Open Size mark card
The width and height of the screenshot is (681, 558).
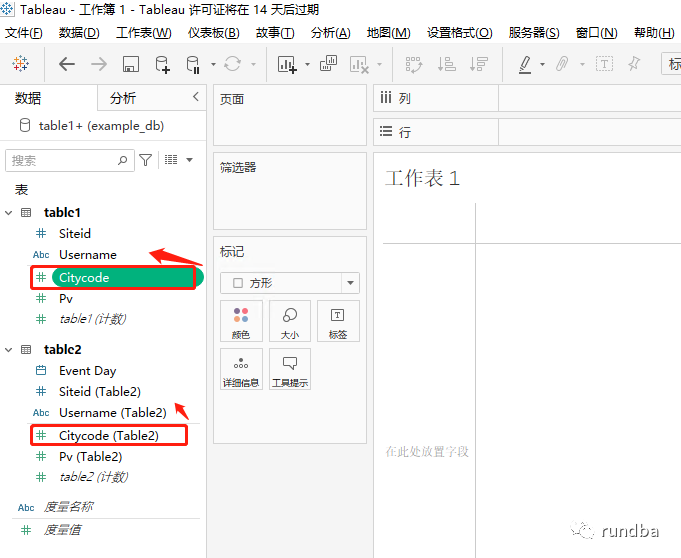pyautogui.click(x=290, y=321)
